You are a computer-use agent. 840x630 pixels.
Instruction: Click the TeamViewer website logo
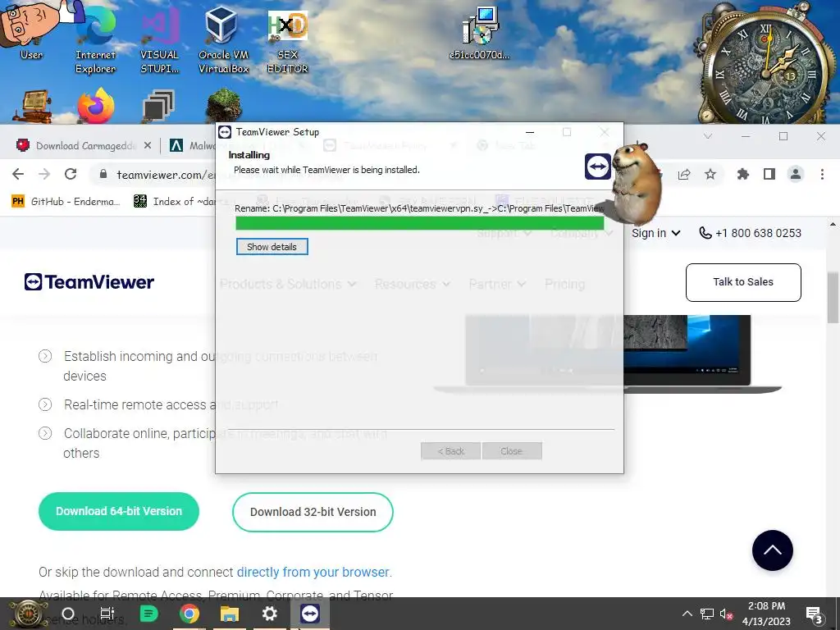89,282
